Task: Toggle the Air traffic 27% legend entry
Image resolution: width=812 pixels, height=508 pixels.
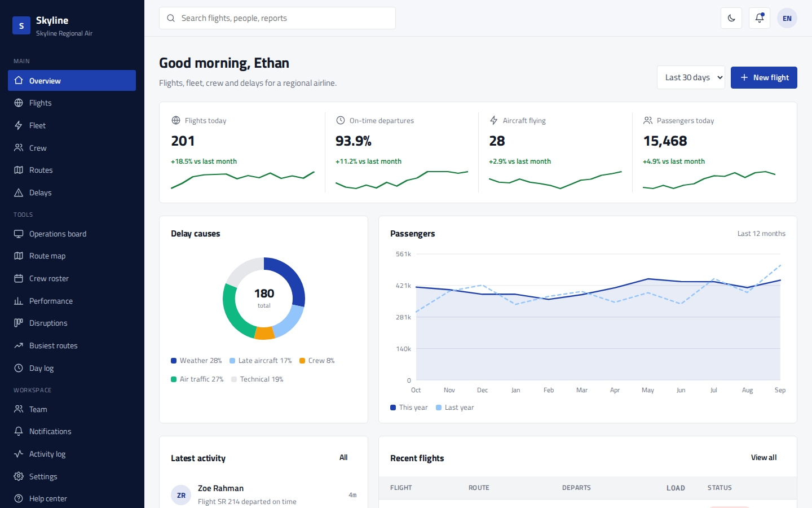Action: [x=197, y=379]
